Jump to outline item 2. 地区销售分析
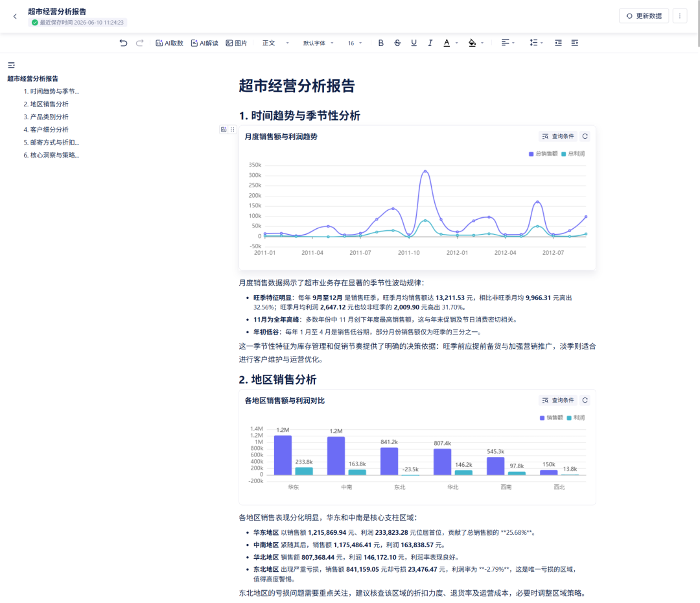The image size is (700, 603). (46, 104)
